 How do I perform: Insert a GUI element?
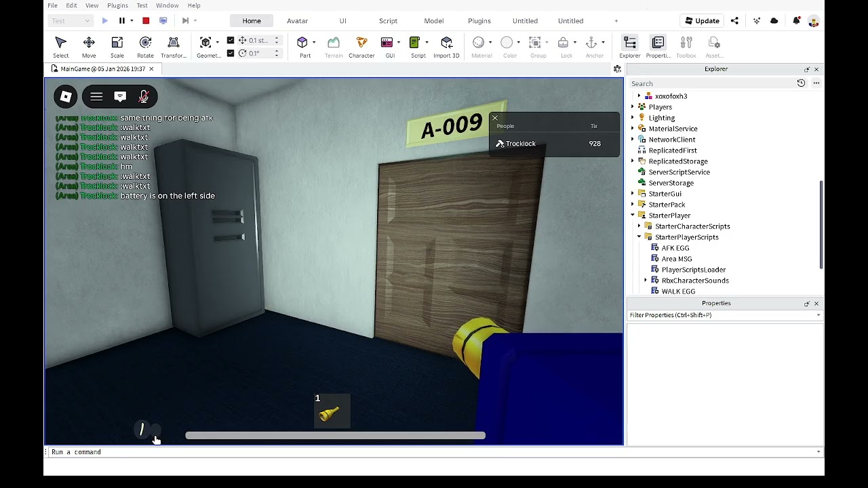[x=388, y=47]
